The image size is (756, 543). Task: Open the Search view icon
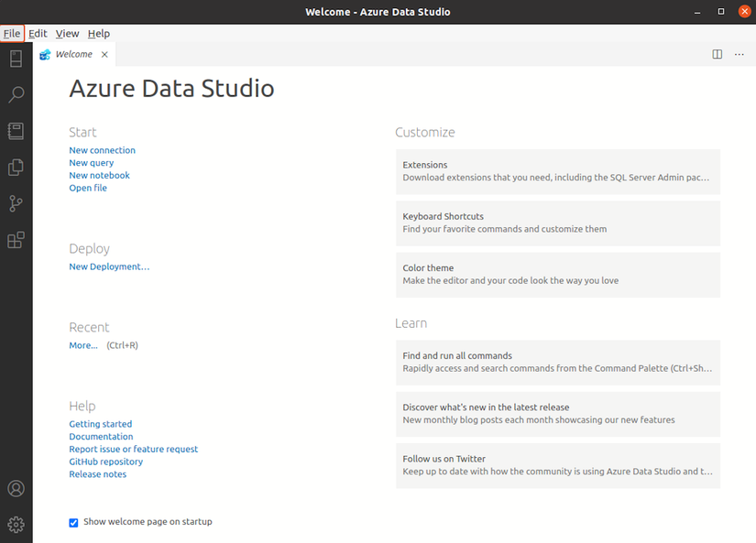click(16, 94)
